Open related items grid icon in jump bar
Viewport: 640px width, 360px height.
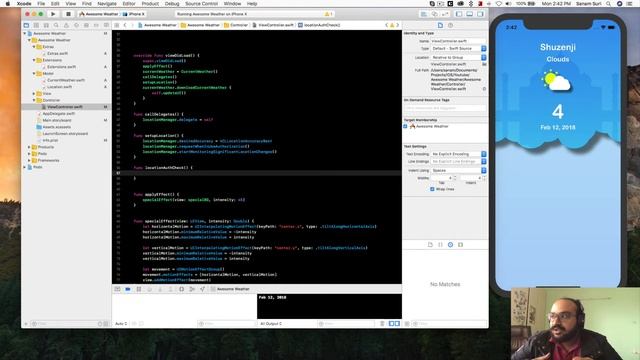pyautogui.click(x=117, y=25)
